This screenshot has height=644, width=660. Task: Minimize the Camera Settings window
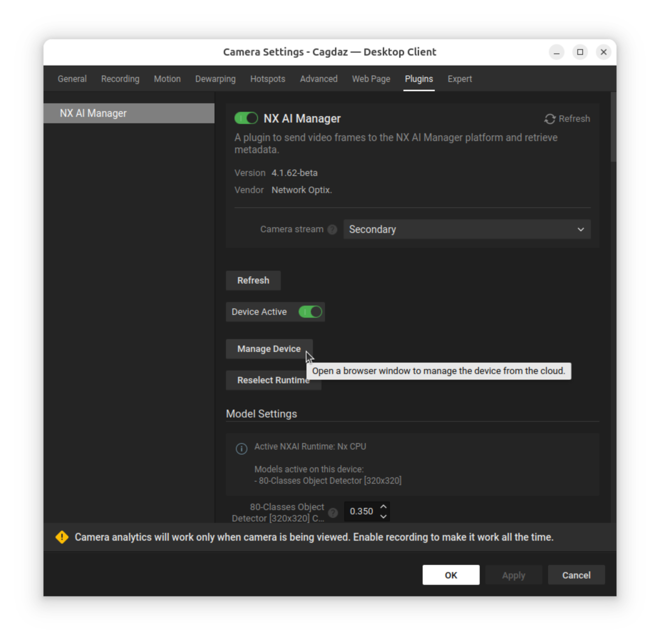tap(557, 52)
